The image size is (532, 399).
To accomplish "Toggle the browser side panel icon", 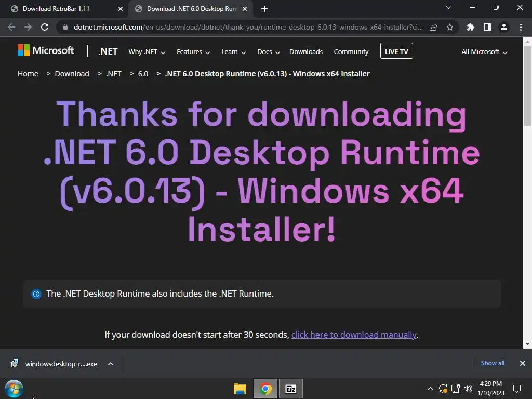I will (487, 27).
